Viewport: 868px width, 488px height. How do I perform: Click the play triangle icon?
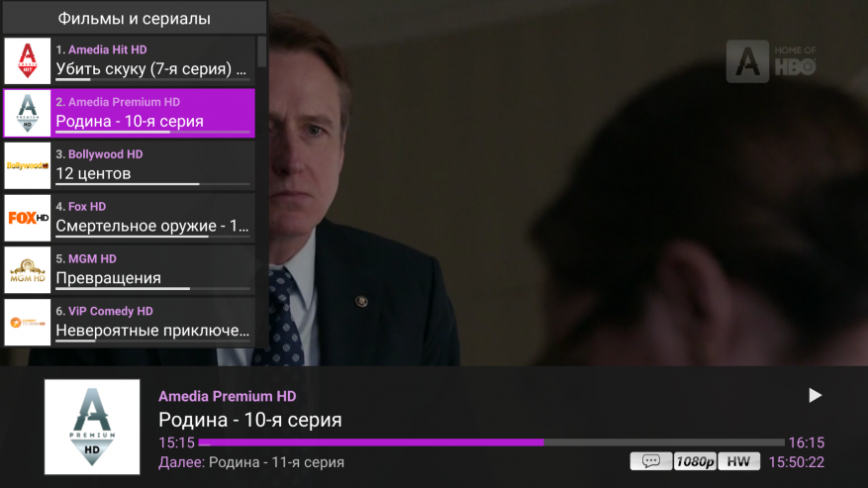coord(815,396)
